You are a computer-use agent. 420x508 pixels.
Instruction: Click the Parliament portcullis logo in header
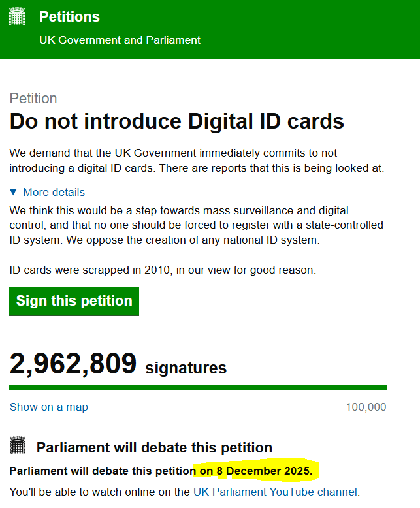17,17
